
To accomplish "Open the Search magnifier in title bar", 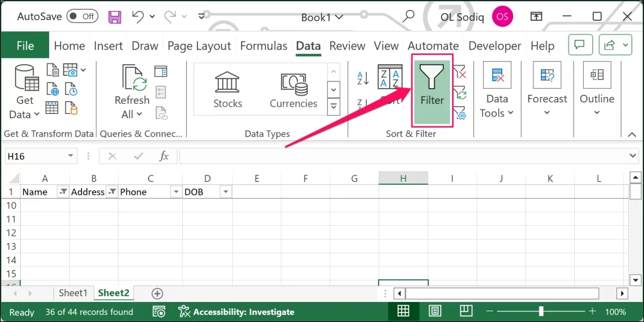I will 409,17.
